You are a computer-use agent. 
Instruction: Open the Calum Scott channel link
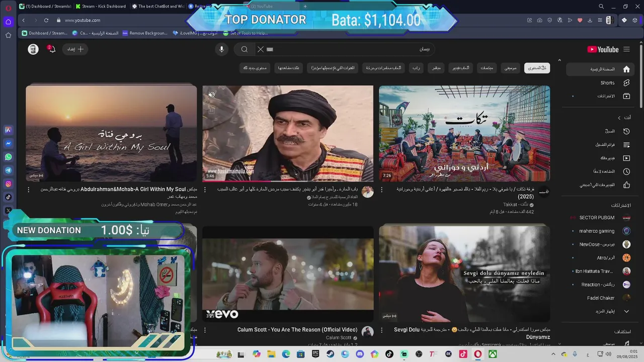pyautogui.click(x=339, y=338)
